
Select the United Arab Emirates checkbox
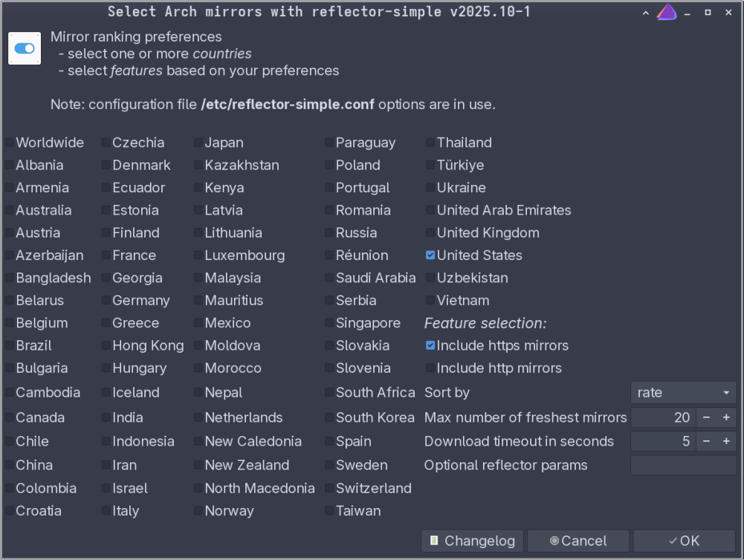pos(430,210)
